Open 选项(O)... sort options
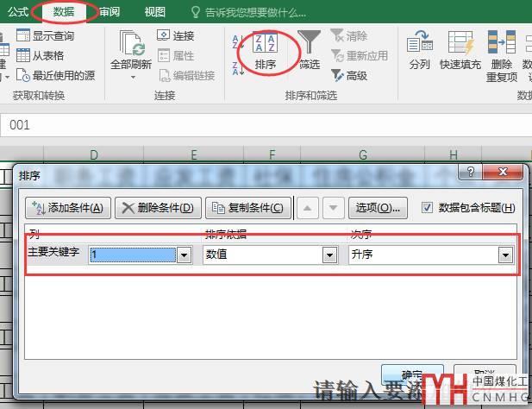 (378, 208)
